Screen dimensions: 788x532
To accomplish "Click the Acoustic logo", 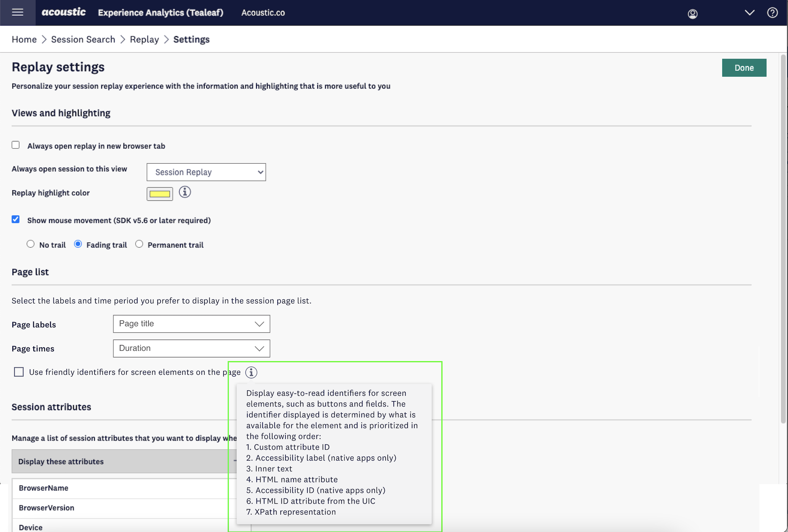I will pos(63,12).
